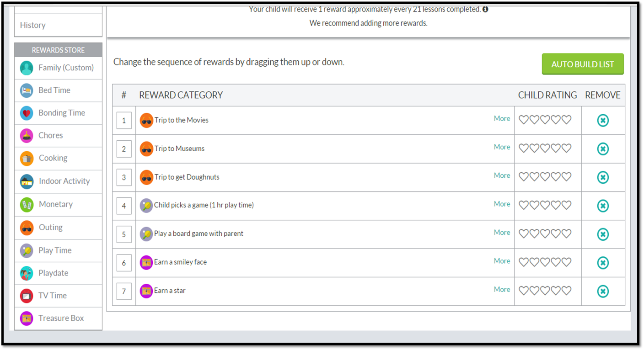Select the Bed Time rewards icon
Image resolution: width=644 pixels, height=350 pixels.
point(27,90)
